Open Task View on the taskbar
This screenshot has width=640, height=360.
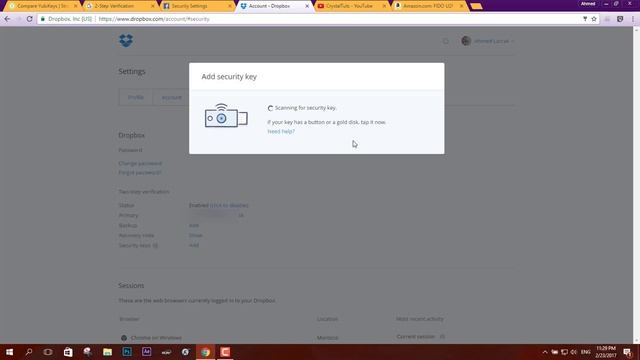(x=48, y=352)
